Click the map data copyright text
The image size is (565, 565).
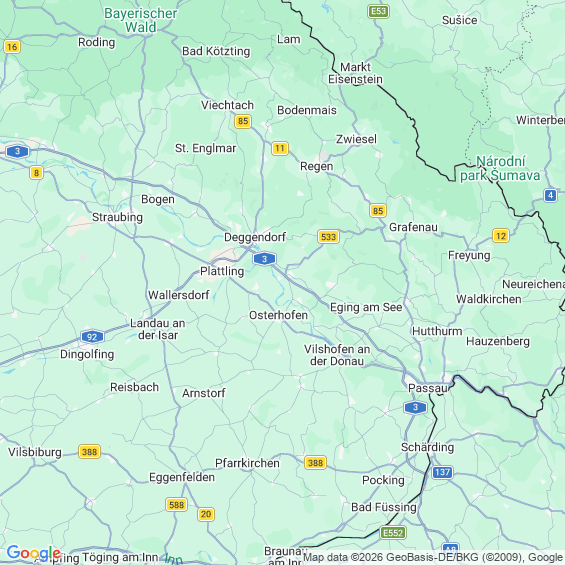click(x=433, y=557)
